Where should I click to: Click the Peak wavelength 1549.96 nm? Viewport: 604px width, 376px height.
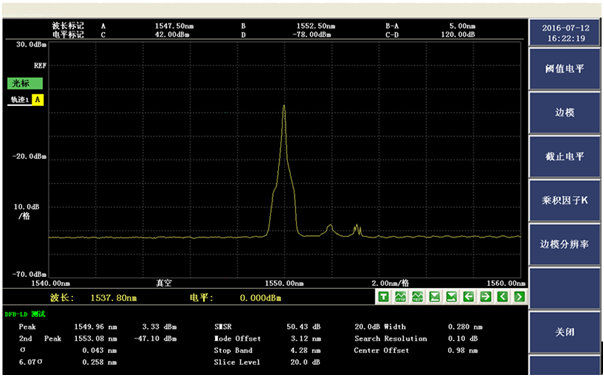pyautogui.click(x=96, y=327)
